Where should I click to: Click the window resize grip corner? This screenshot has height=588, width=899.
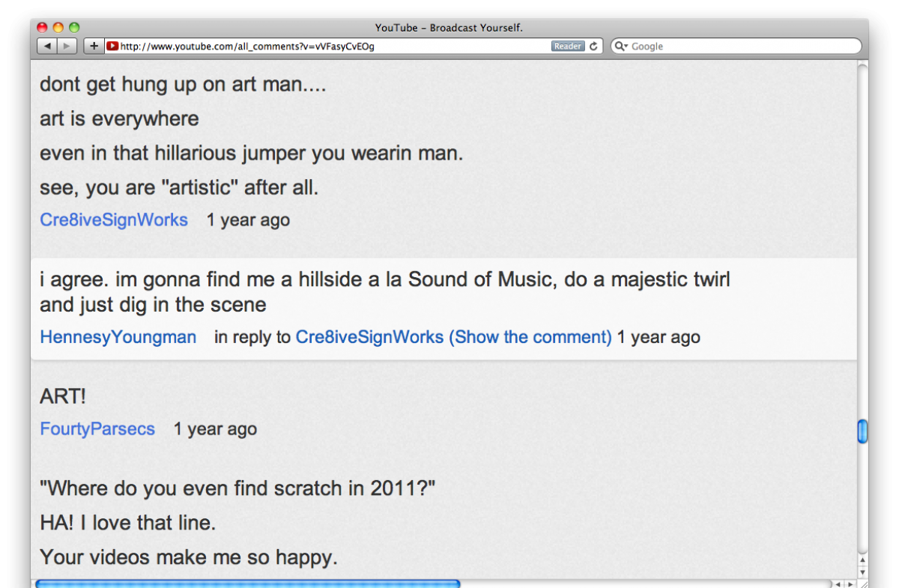coord(863,584)
